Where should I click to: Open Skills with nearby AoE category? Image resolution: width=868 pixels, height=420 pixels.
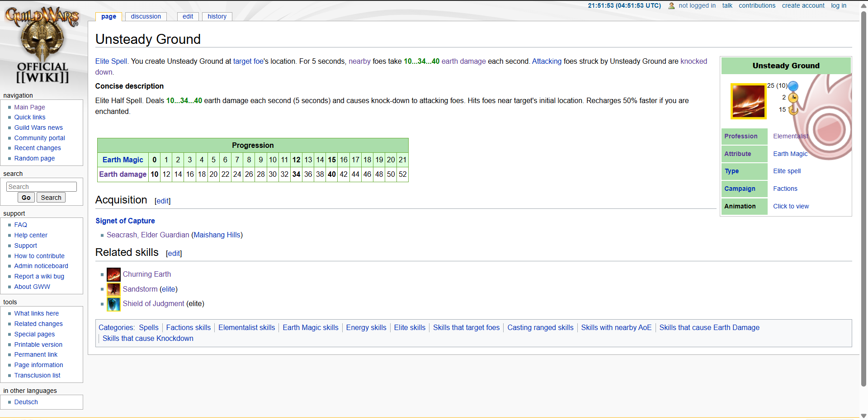pyautogui.click(x=616, y=328)
